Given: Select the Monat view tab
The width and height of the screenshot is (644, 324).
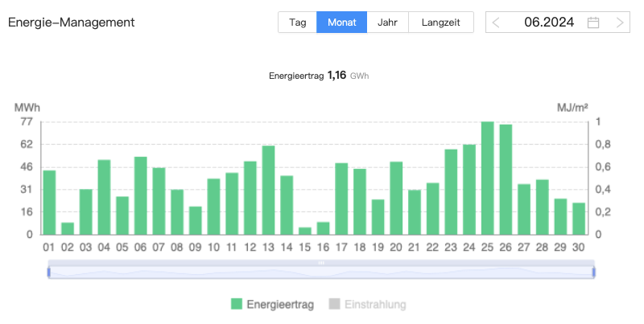Looking at the screenshot, I should pos(342,23).
